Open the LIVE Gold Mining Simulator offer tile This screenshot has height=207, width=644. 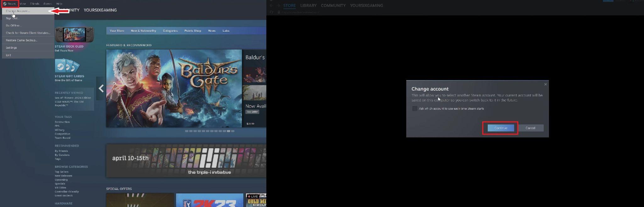256,200
